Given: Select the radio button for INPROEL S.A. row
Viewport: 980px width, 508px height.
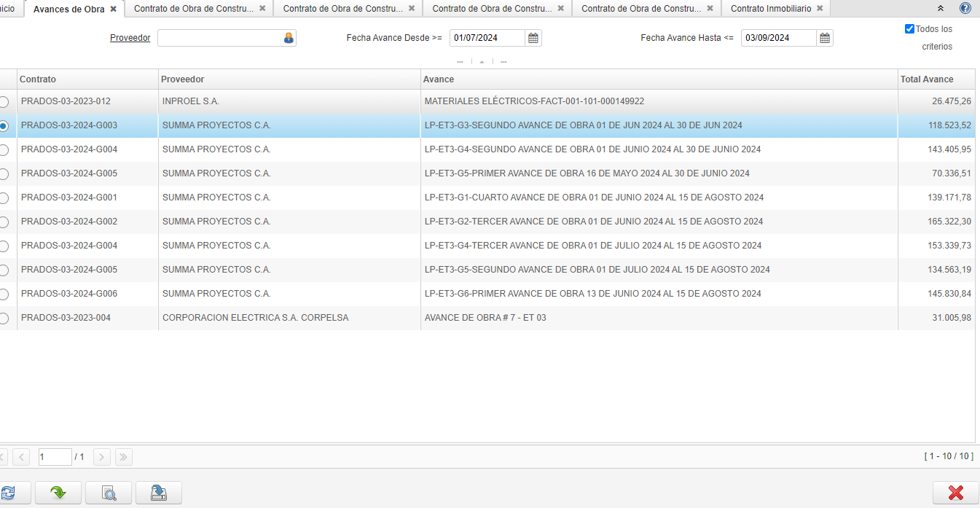Looking at the screenshot, I should tap(4, 102).
